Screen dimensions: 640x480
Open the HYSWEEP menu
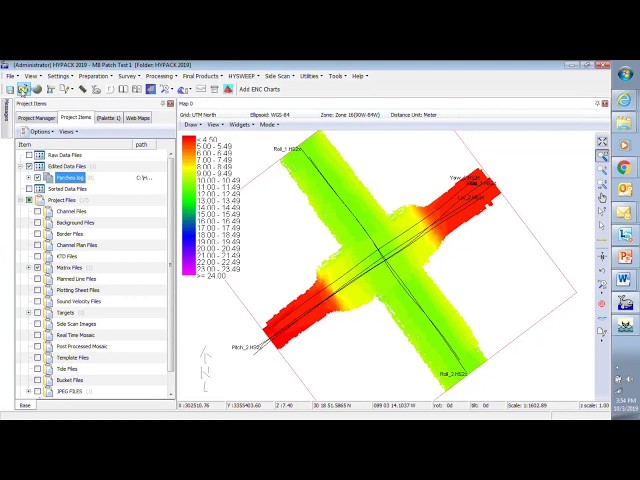point(244,76)
